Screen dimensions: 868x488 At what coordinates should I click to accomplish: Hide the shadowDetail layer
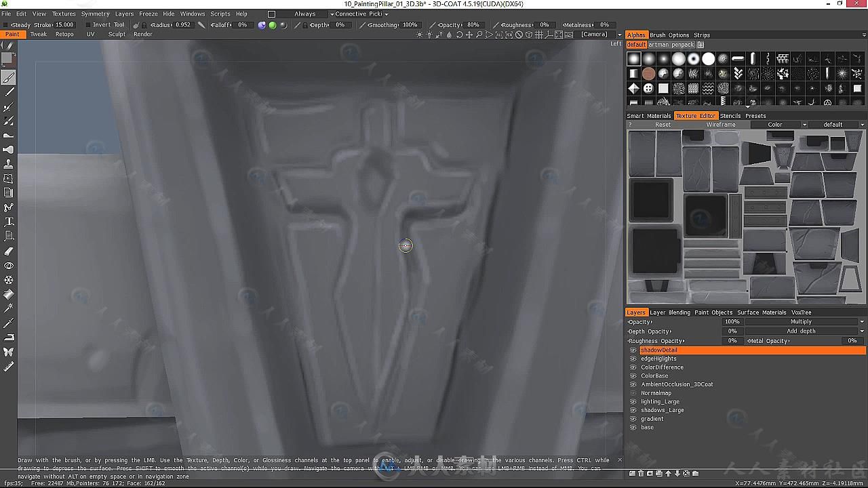pyautogui.click(x=633, y=350)
